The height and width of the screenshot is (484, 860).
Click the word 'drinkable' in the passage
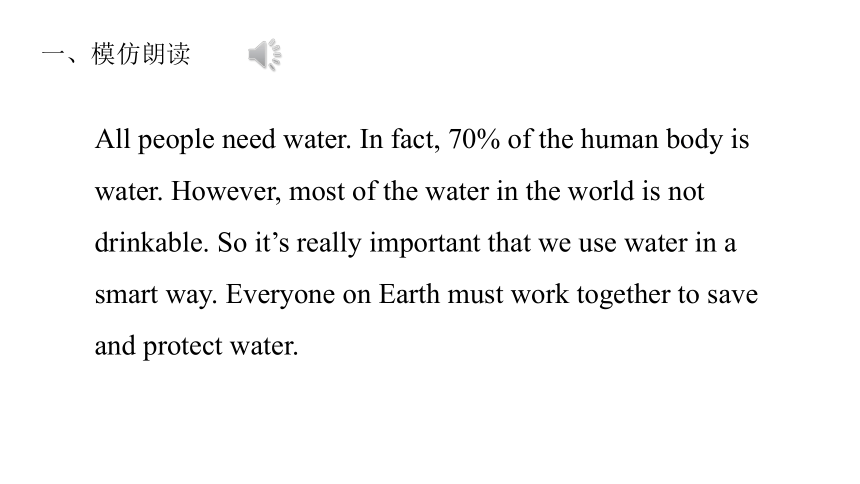(150, 243)
